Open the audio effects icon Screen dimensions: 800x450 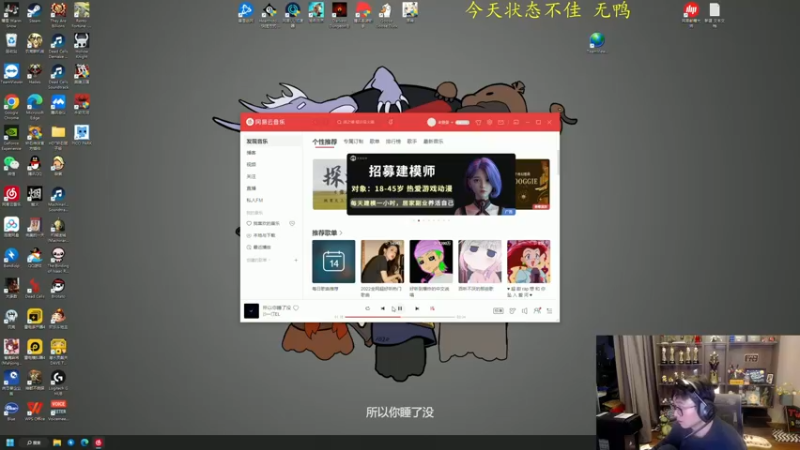click(512, 311)
